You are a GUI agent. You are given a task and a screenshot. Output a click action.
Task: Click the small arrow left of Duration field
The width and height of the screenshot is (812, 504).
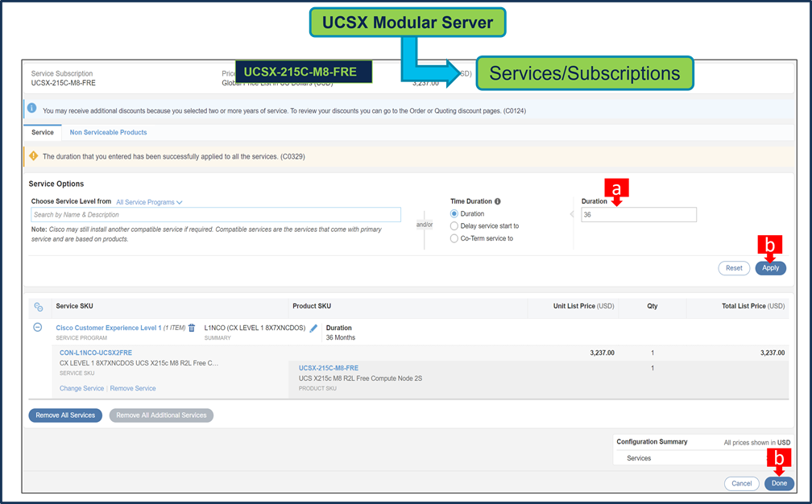coord(572,213)
